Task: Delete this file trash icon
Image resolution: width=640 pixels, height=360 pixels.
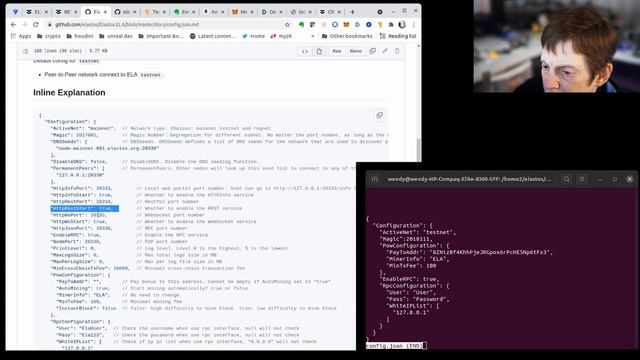Action: click(397, 51)
